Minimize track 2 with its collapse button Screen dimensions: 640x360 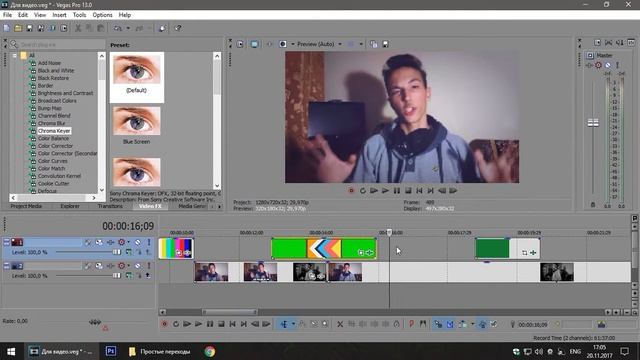point(6,266)
